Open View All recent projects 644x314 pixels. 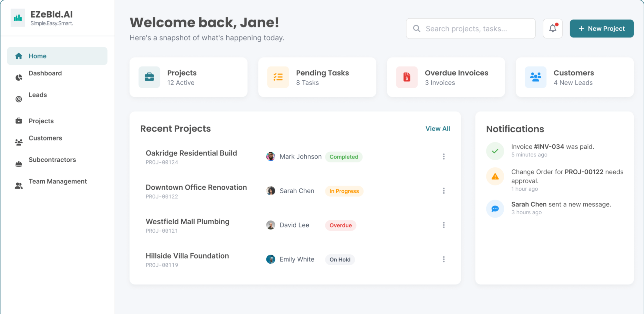(x=438, y=128)
